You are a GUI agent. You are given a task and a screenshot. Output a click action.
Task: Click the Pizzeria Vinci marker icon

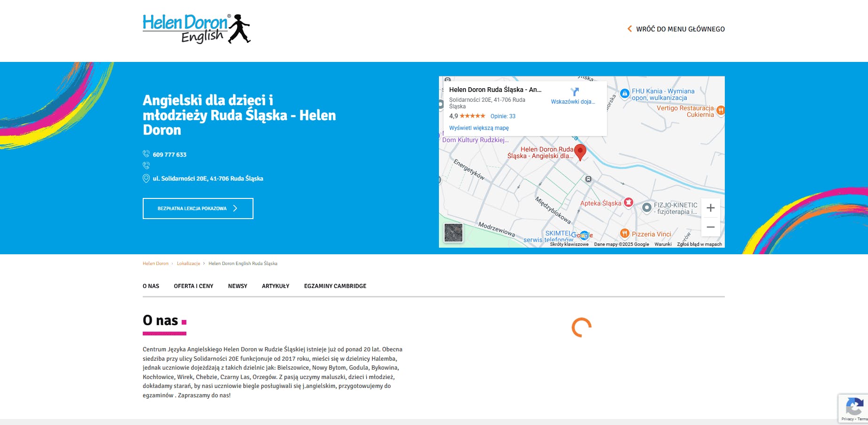(x=624, y=233)
